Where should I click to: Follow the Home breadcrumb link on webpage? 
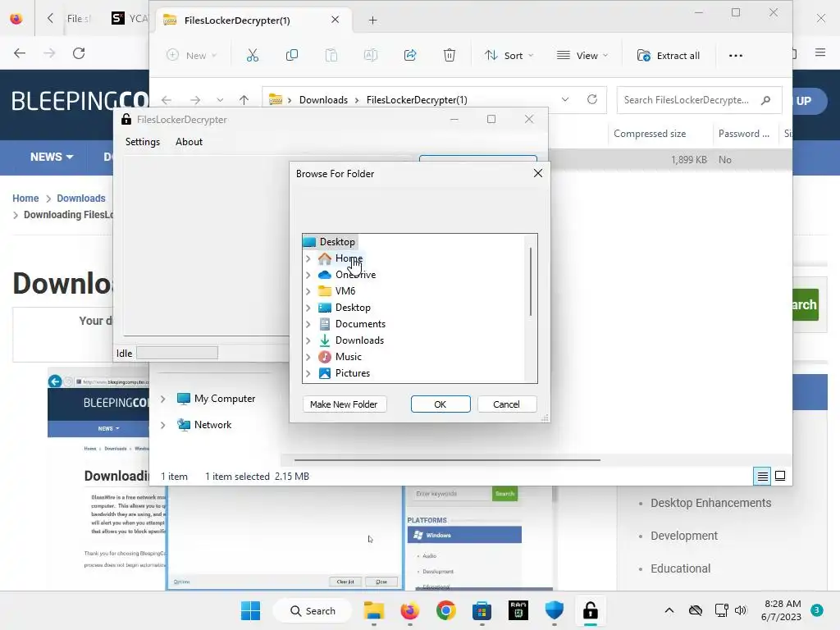(25, 199)
